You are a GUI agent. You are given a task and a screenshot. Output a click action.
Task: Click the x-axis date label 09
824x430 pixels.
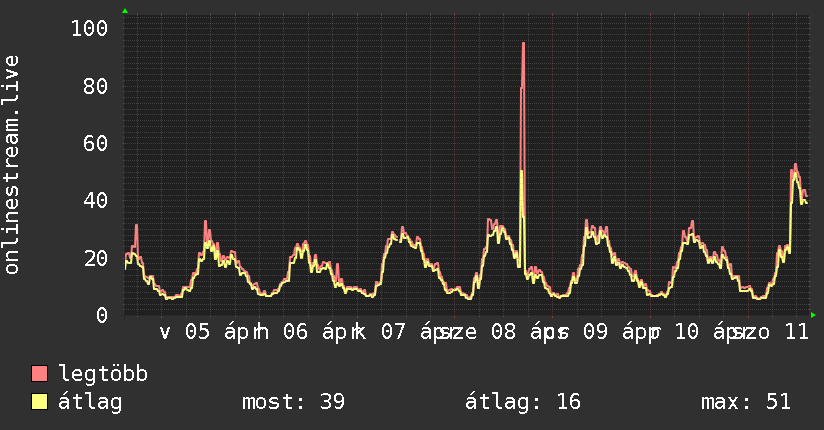click(595, 332)
